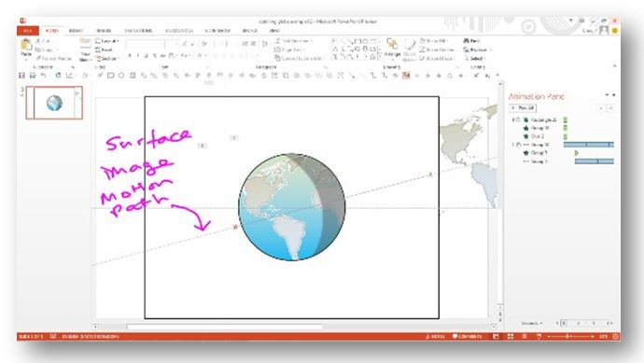Open the FILE tab

[x=28, y=31]
